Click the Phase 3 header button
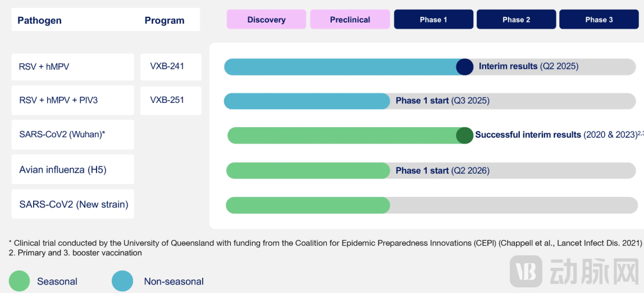 (x=599, y=20)
